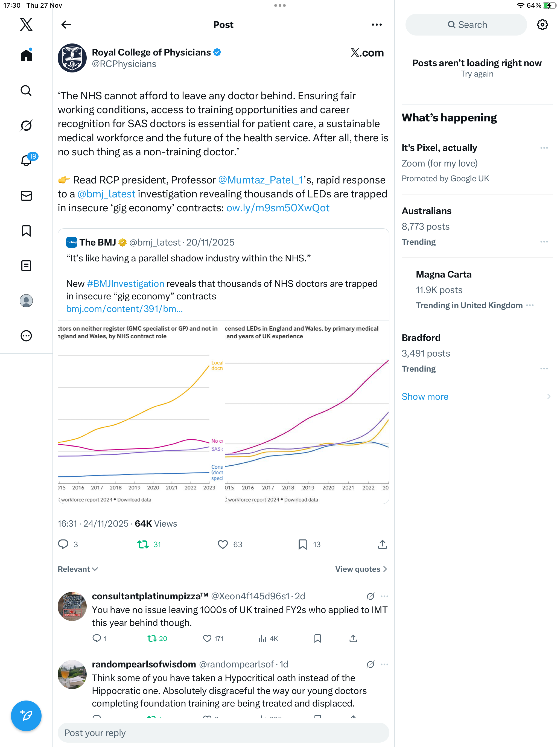
Task: Tap the compose new post button
Action: [26, 716]
